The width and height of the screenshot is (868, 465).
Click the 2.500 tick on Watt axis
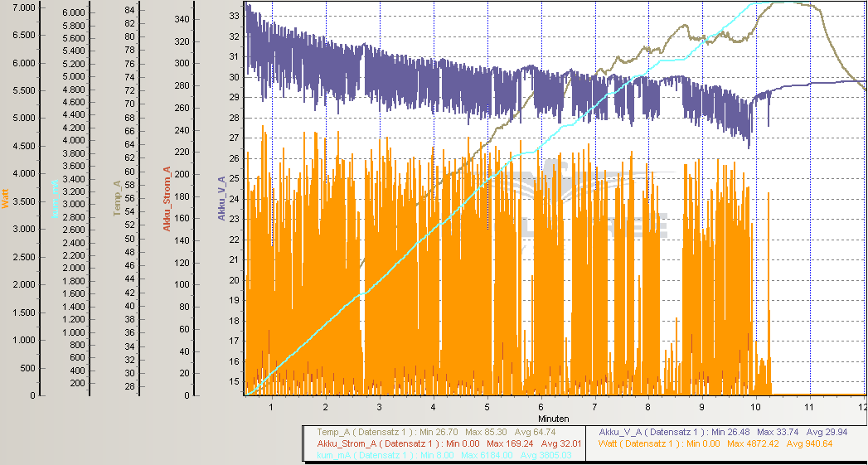point(24,257)
